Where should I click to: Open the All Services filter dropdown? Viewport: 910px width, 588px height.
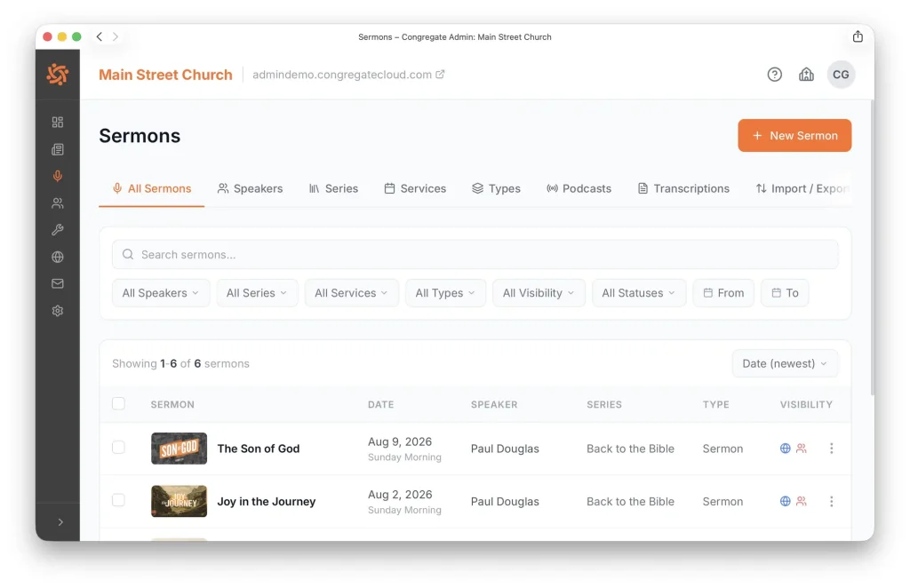click(x=352, y=293)
